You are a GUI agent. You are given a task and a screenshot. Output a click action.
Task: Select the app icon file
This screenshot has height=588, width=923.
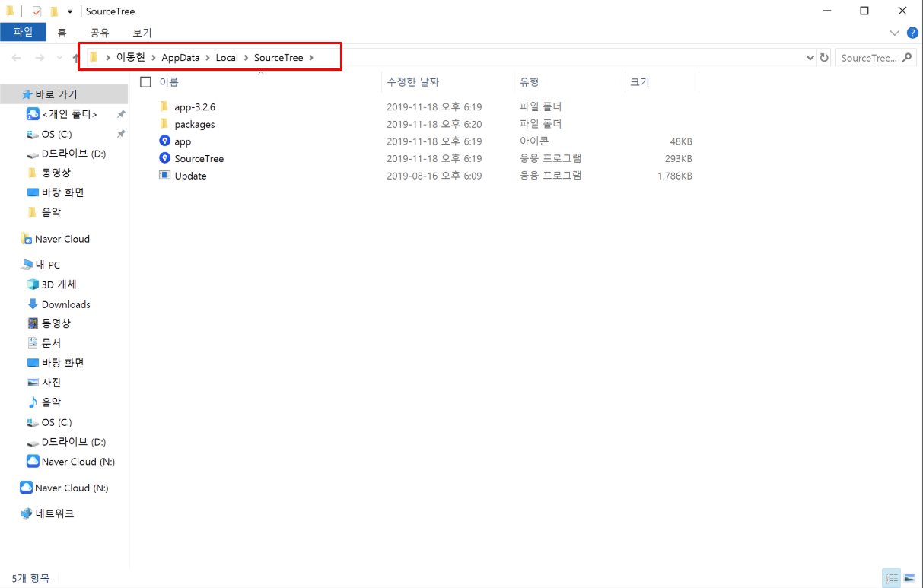tap(183, 141)
